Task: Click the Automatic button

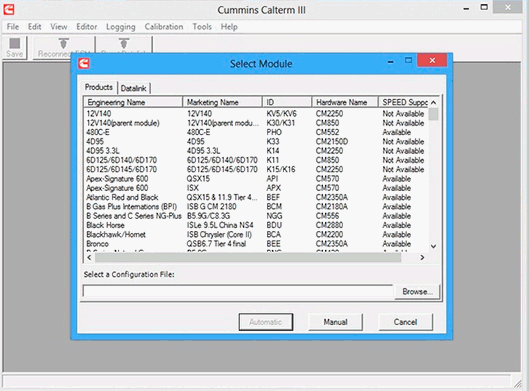Action: 266,322
